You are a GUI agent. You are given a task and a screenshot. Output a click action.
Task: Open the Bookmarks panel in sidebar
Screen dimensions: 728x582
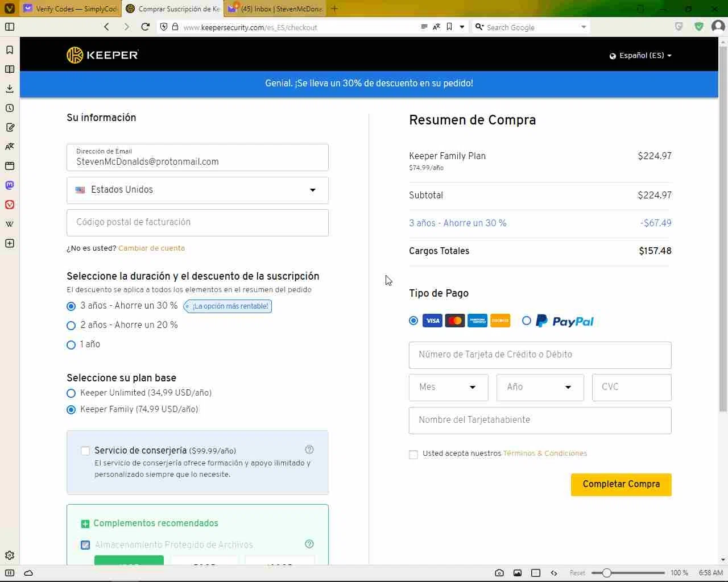tap(10, 50)
